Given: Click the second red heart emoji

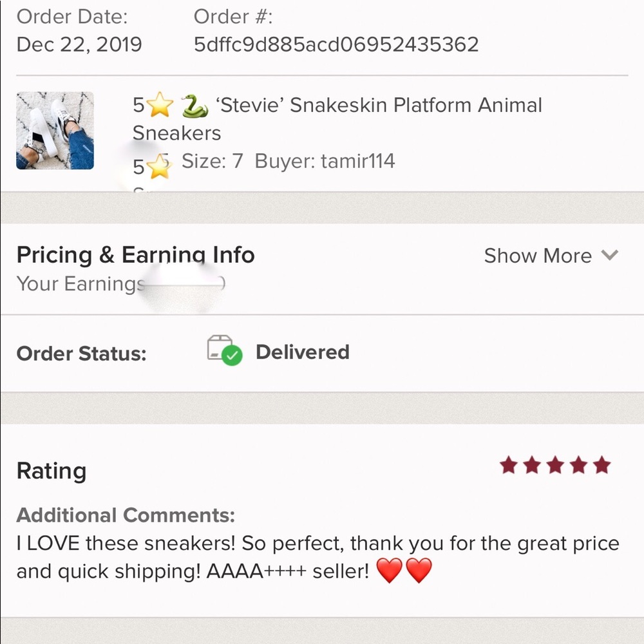Looking at the screenshot, I should coord(419,571).
